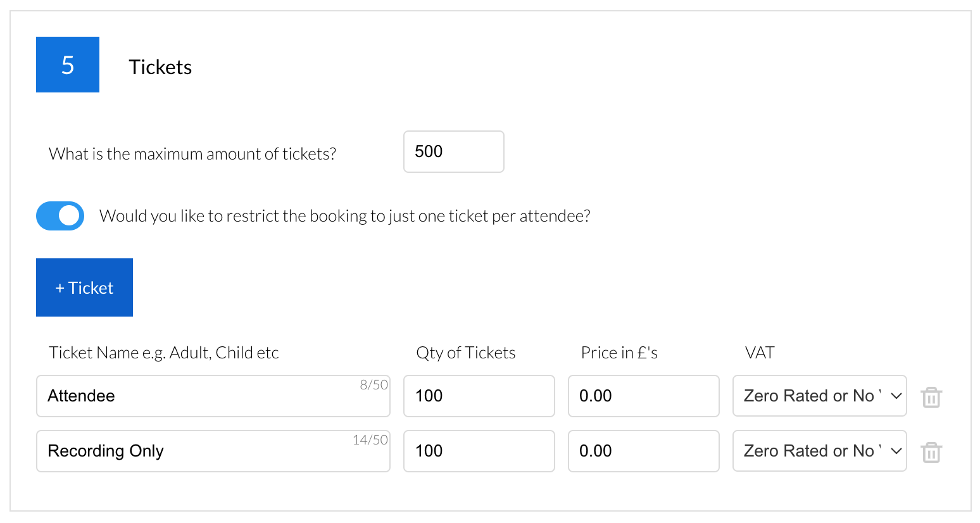Toggle one ticket per attendee restriction
Screen dimensions: 980x523
[x=60, y=216]
